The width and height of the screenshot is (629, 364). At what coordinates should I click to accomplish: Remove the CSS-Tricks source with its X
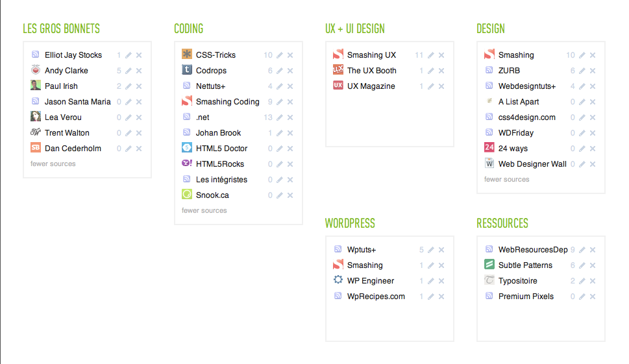pyautogui.click(x=290, y=55)
